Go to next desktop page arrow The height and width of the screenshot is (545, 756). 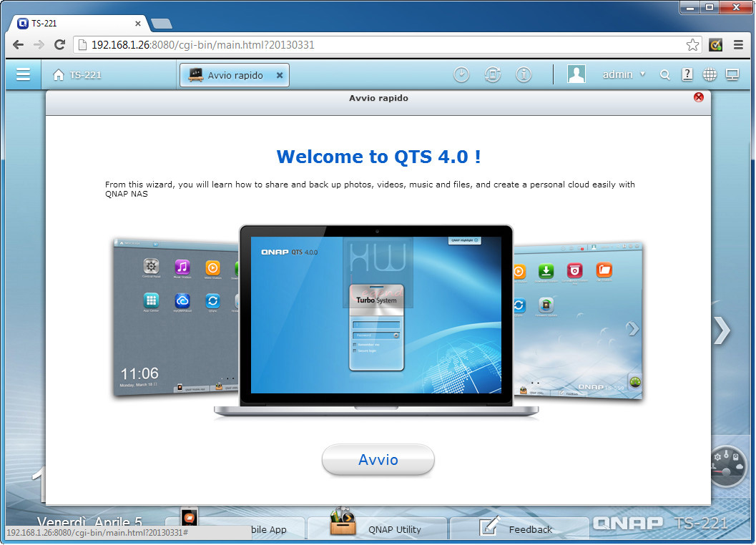click(x=722, y=330)
